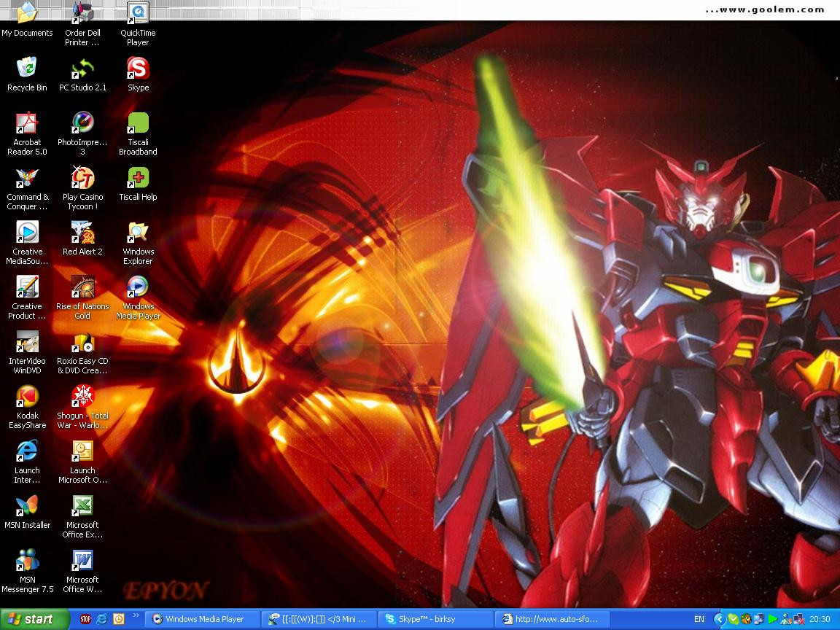Open Play Casino Tycoon shortcut
Screen dimensions: 840x630
82,188
